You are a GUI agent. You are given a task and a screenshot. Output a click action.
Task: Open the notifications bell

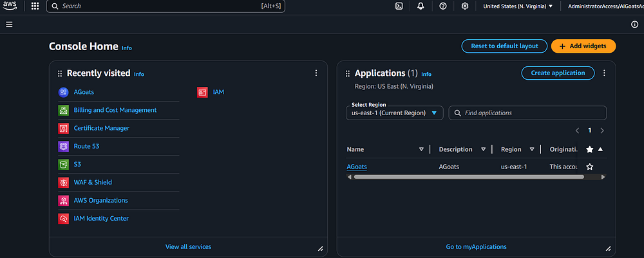[421, 6]
